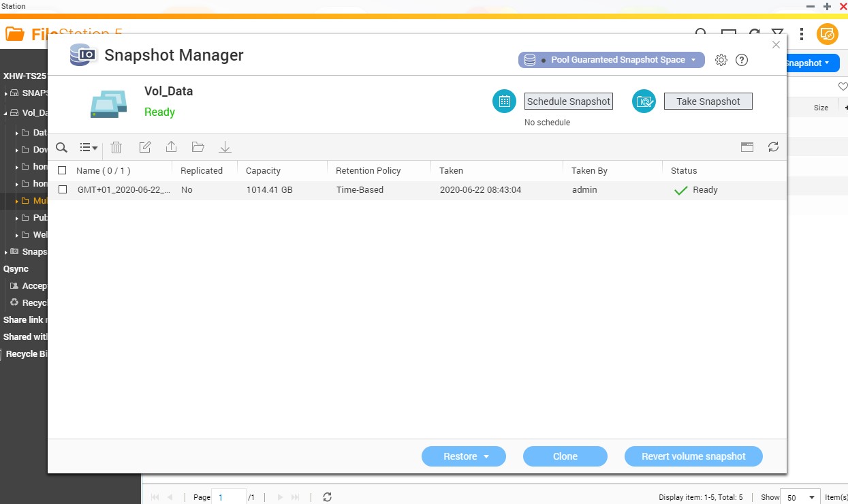Click the search magnifier in snapshot toolbar
Image resolution: width=848 pixels, height=504 pixels.
coord(61,147)
